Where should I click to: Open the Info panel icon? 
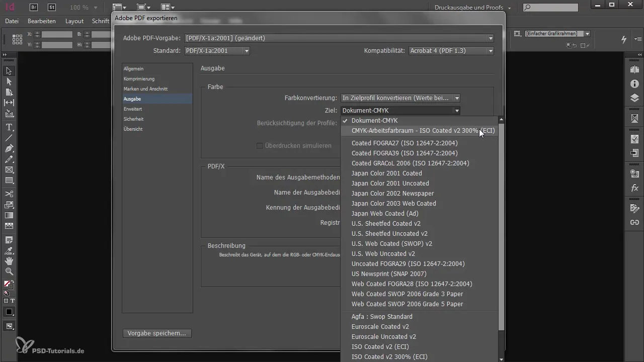(634, 84)
